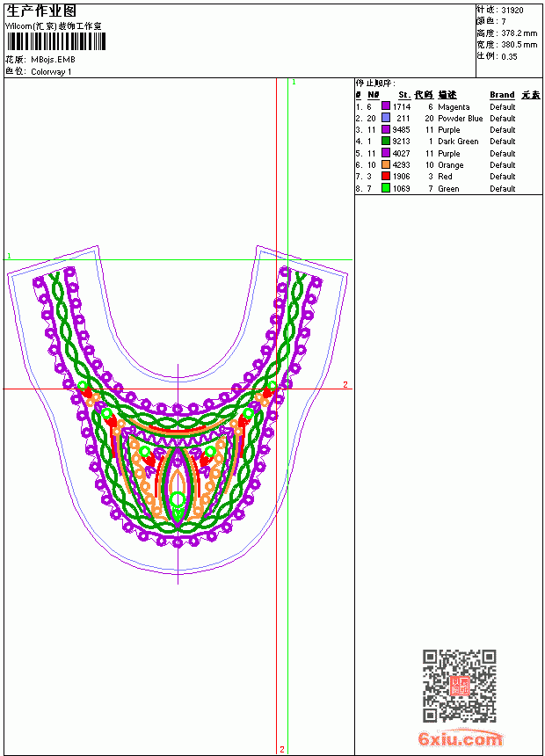The height and width of the screenshot is (756, 545).
Task: Click Purple description in the 4027 row
Action: coord(449,154)
